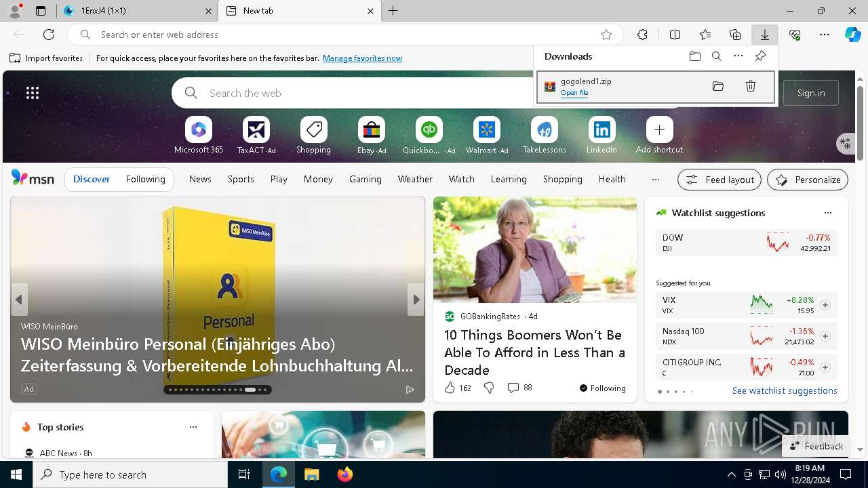Add CITIGROUP INC. to watchlist
The height and width of the screenshot is (488, 868).
825,367
